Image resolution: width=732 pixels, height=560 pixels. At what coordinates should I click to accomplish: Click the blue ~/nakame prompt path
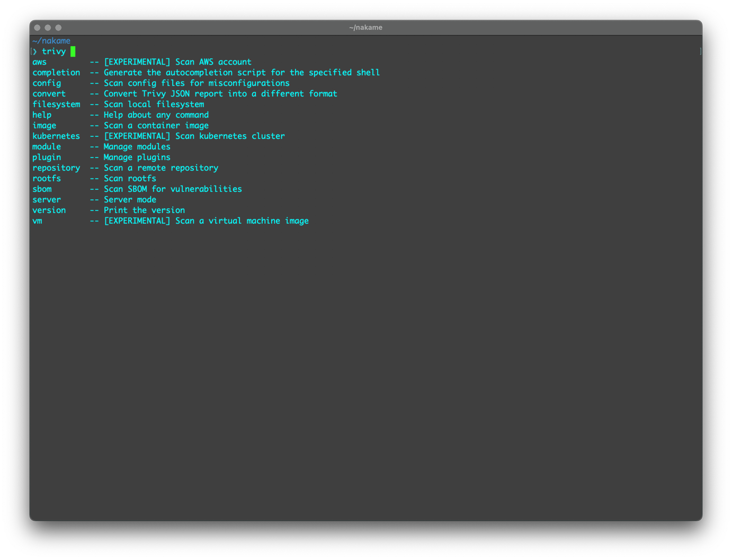pyautogui.click(x=51, y=41)
